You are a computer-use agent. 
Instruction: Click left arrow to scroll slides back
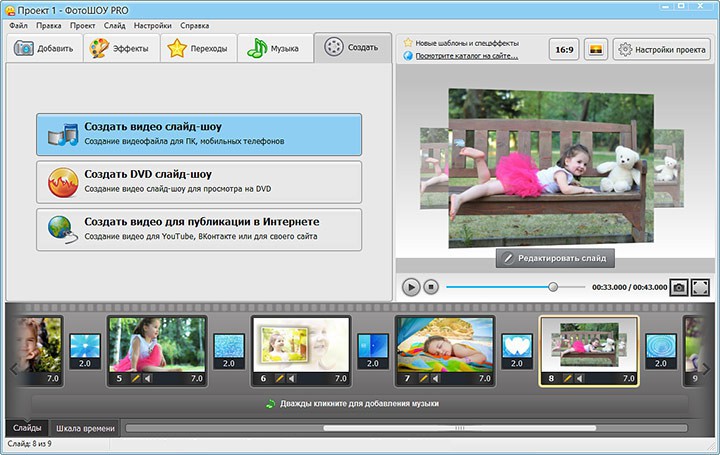click(13, 368)
